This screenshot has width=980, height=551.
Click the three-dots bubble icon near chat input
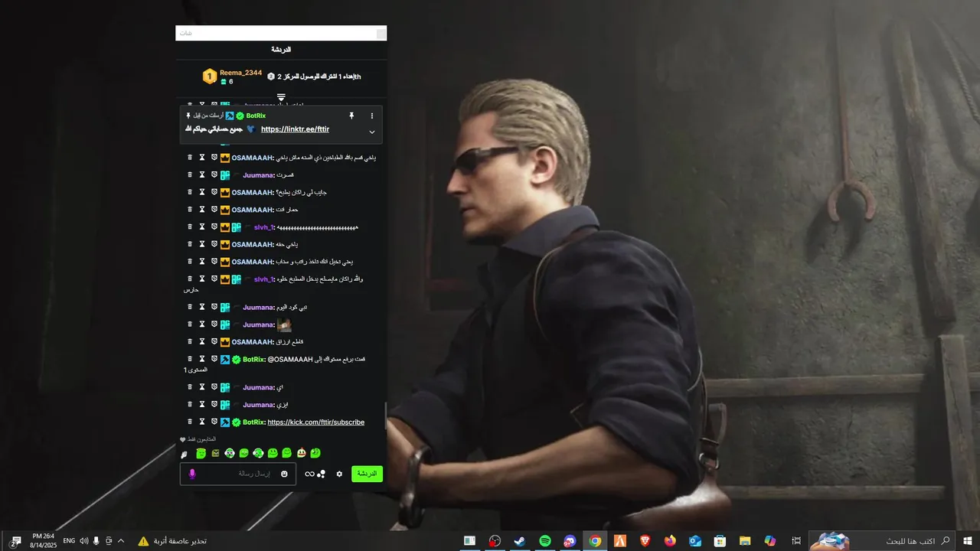(322, 474)
